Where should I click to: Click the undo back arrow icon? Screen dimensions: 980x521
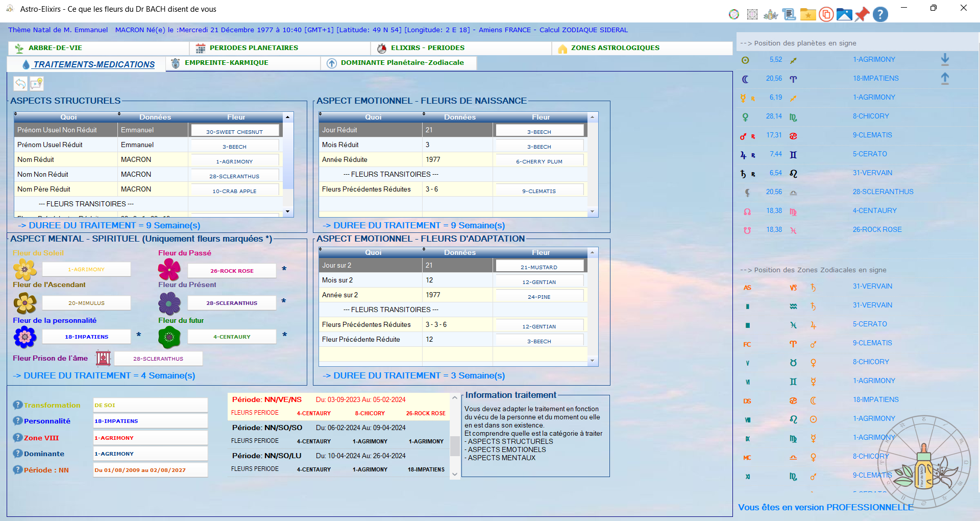point(20,83)
